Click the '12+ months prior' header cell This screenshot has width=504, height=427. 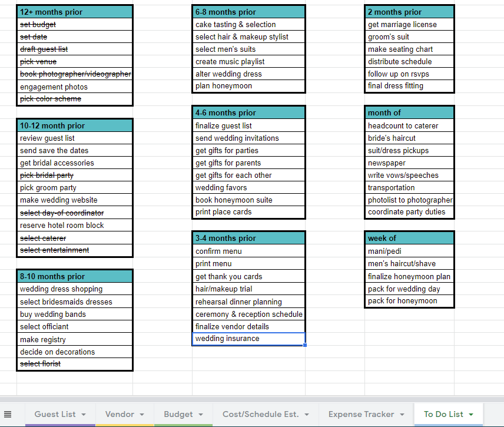[x=75, y=12]
